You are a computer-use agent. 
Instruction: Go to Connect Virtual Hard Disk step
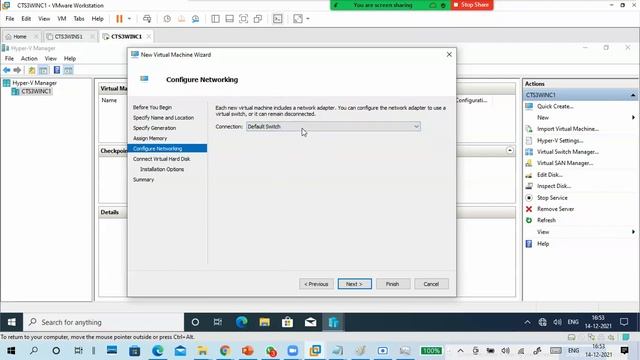click(x=161, y=159)
